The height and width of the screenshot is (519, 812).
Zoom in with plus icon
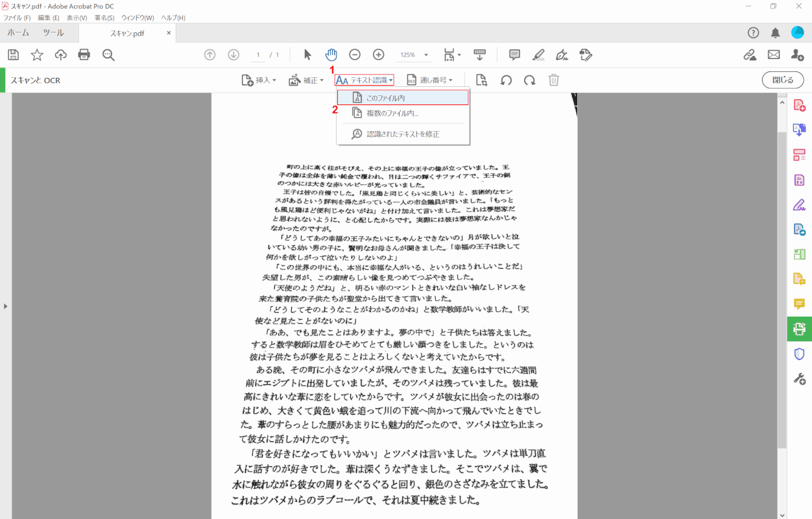click(379, 55)
